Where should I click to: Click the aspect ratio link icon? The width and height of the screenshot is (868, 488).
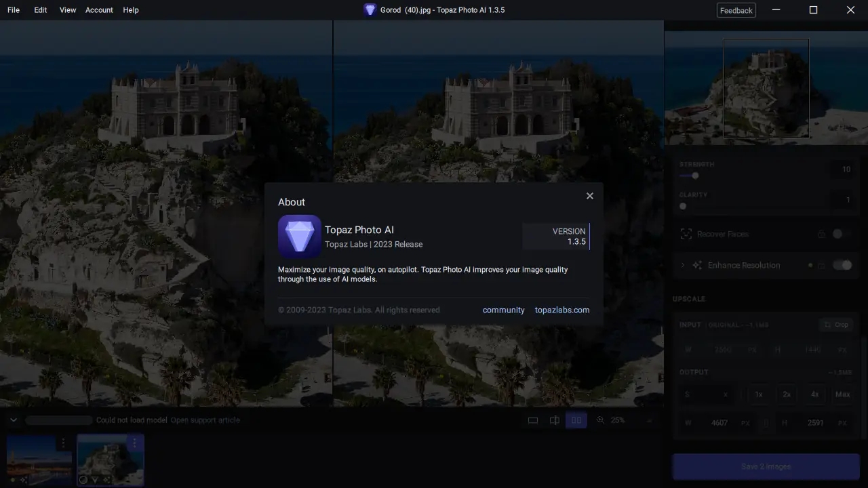(766, 423)
